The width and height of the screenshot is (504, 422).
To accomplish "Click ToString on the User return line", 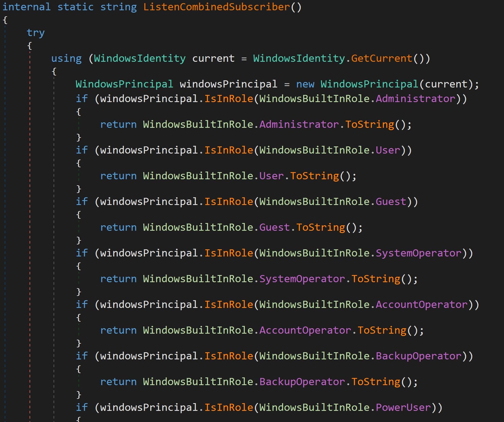I will 315,176.
